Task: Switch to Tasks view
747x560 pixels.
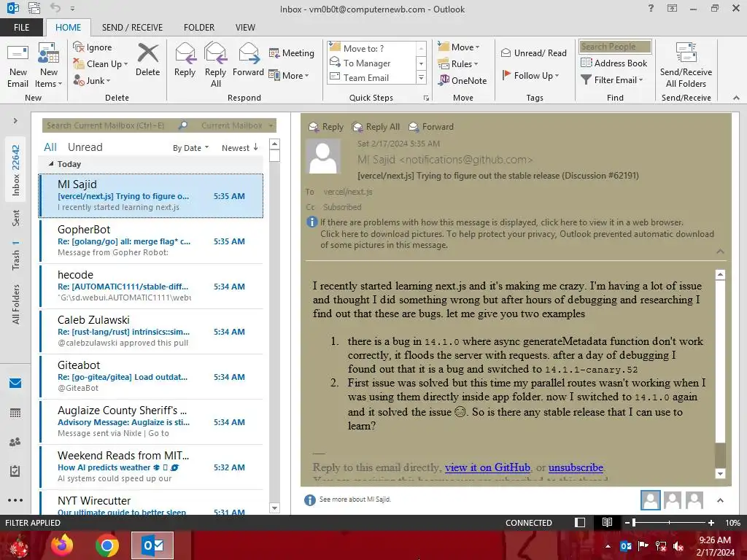Action: 15,471
